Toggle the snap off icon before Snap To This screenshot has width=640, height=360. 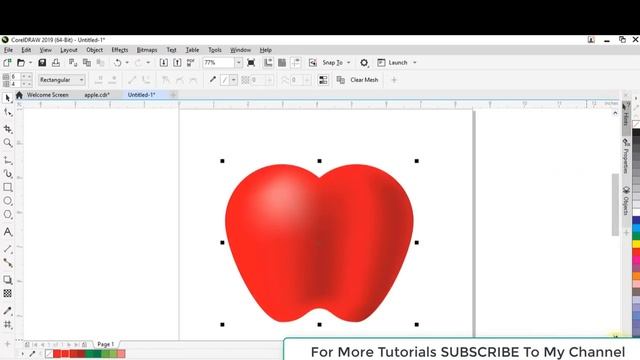313,62
